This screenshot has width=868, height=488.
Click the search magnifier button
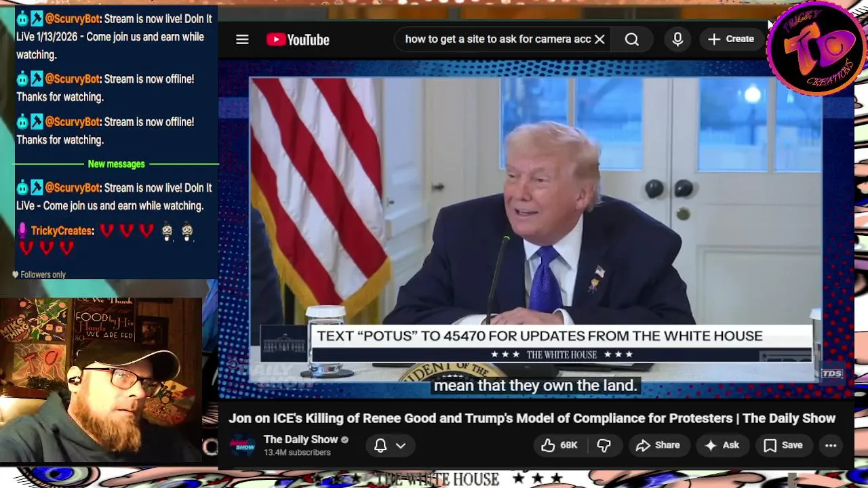click(631, 39)
